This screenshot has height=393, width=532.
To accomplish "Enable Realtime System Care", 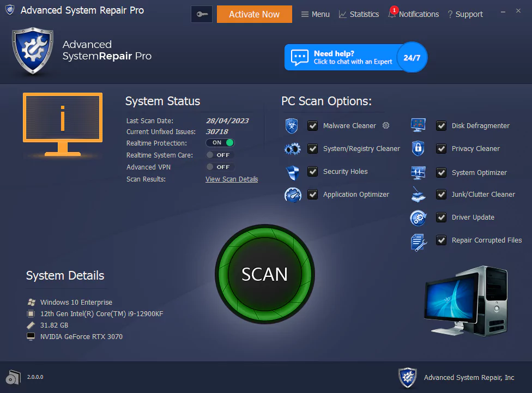I will pyautogui.click(x=219, y=155).
